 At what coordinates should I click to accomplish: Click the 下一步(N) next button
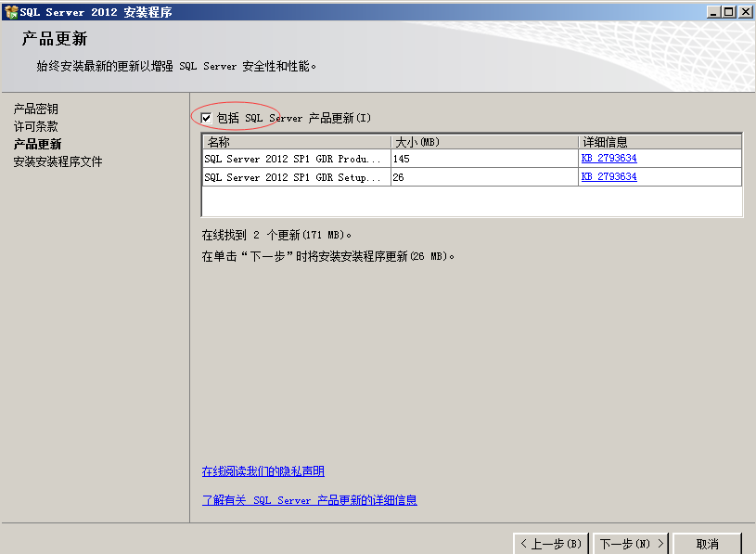[630, 544]
